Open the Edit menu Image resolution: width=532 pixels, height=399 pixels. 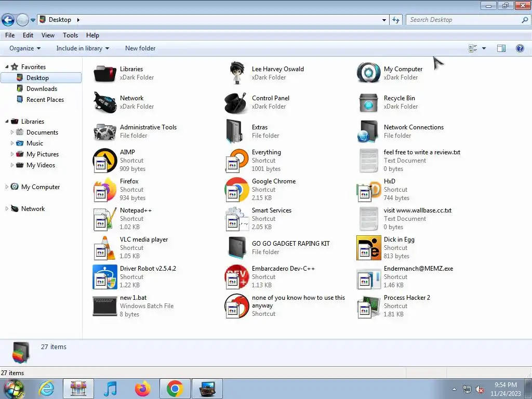pyautogui.click(x=28, y=35)
